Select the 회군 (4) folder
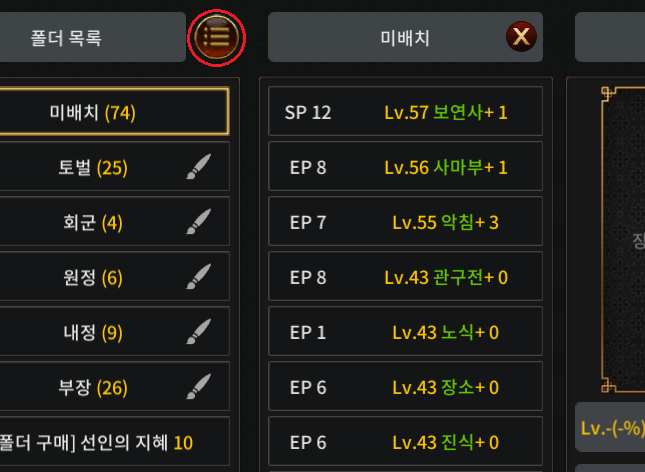The height and width of the screenshot is (472, 645). click(114, 221)
